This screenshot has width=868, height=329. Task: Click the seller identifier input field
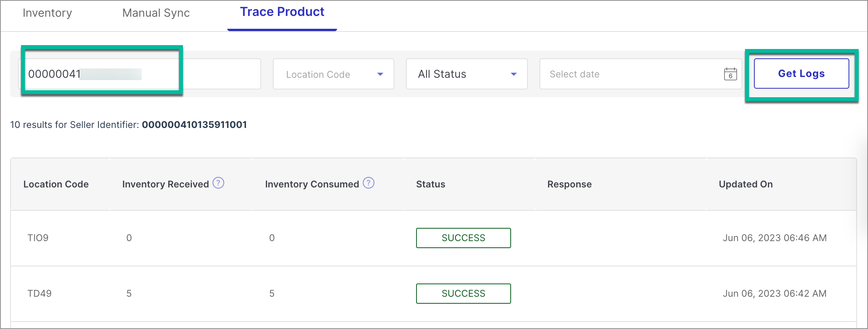(x=140, y=74)
